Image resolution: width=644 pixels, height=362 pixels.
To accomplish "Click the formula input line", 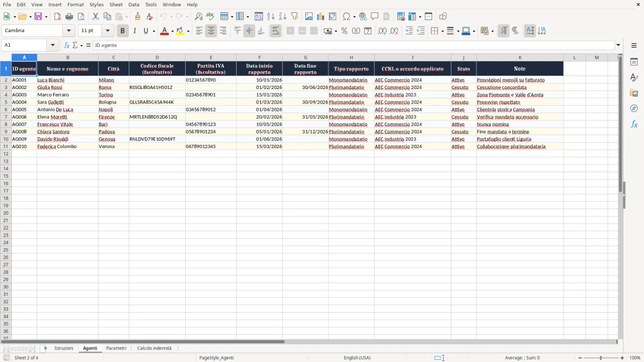I will click(x=353, y=45).
